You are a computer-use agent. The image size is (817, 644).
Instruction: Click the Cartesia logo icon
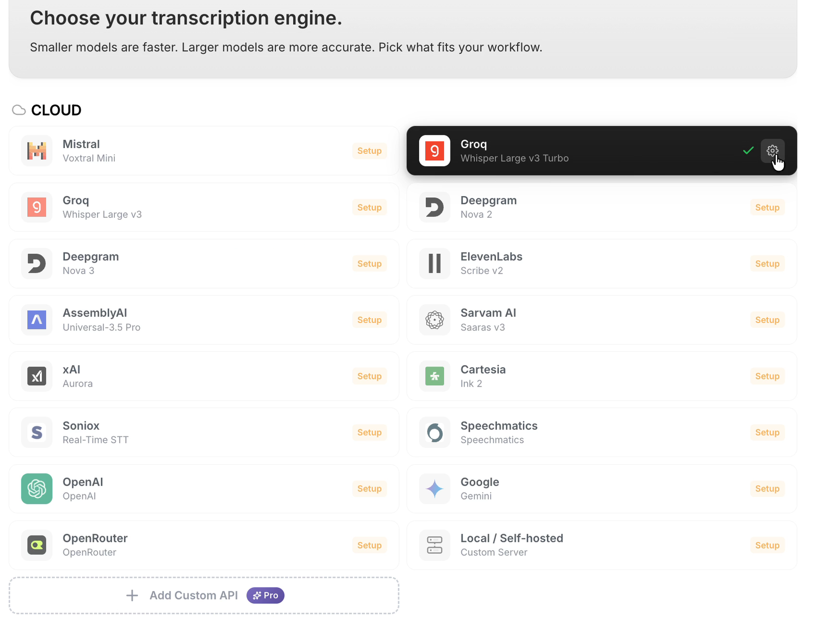pos(435,376)
